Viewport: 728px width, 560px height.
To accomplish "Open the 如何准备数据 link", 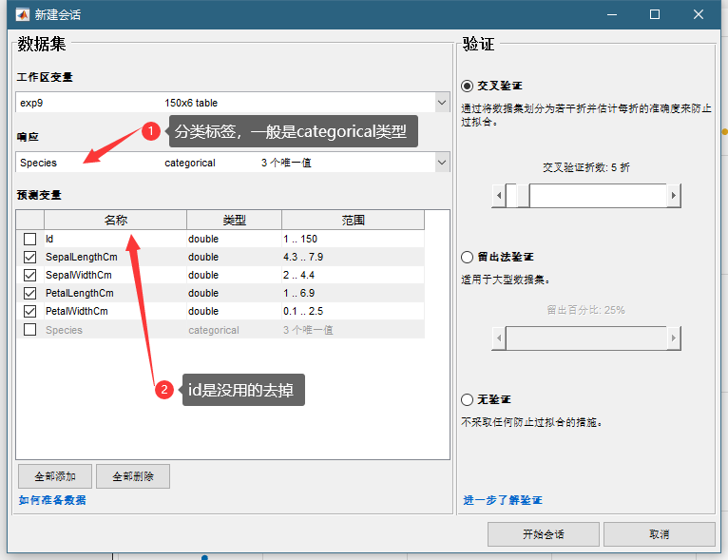I will [52, 500].
